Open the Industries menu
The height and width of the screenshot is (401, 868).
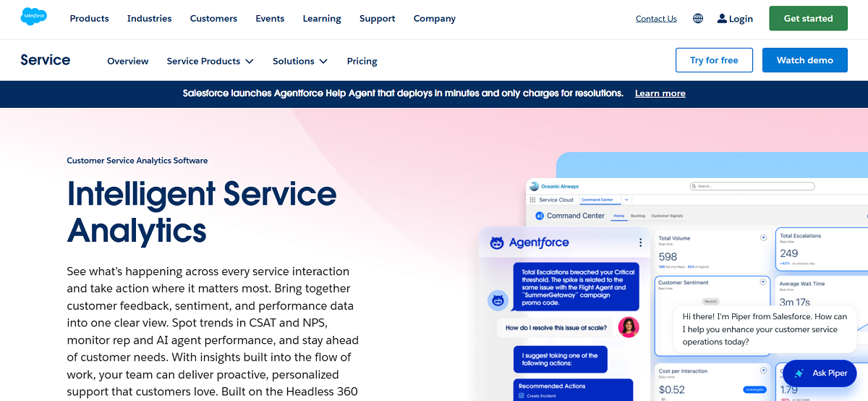(x=150, y=19)
